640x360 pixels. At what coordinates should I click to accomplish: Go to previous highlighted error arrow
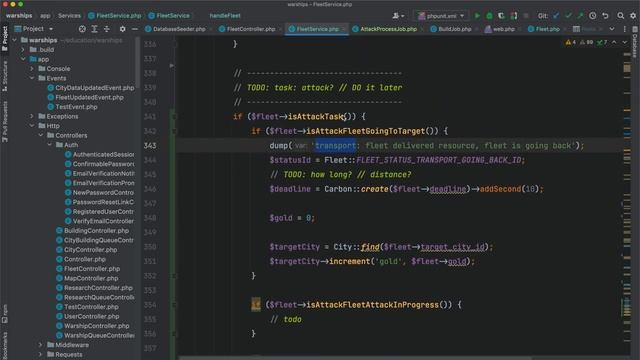click(614, 42)
